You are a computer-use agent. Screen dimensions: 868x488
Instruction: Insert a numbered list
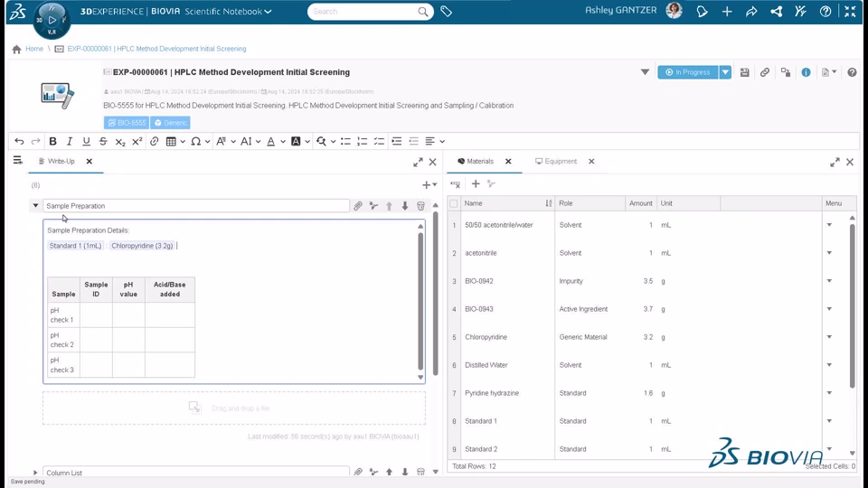click(362, 141)
